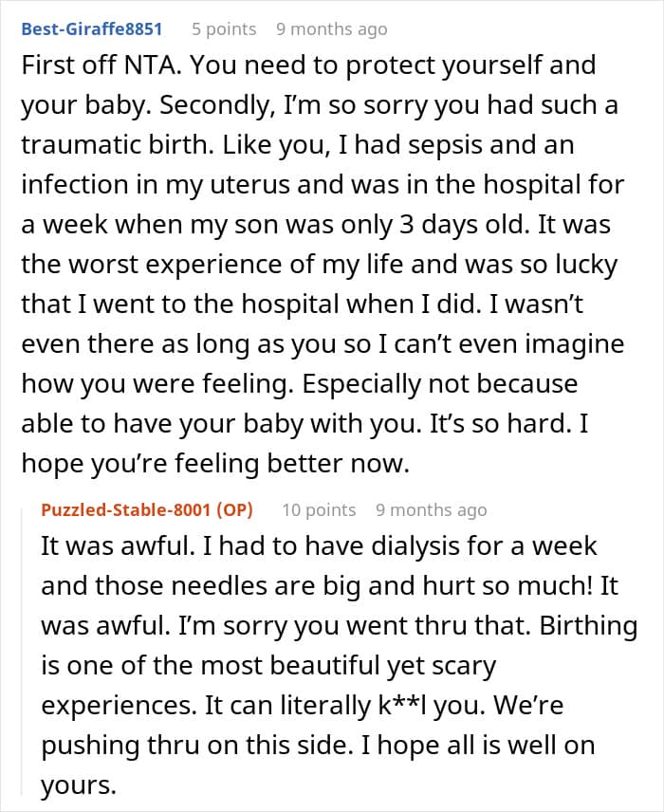Open OP reply's "9 months ago" timestamp
Viewport: 664px width, 812px height.
[431, 509]
